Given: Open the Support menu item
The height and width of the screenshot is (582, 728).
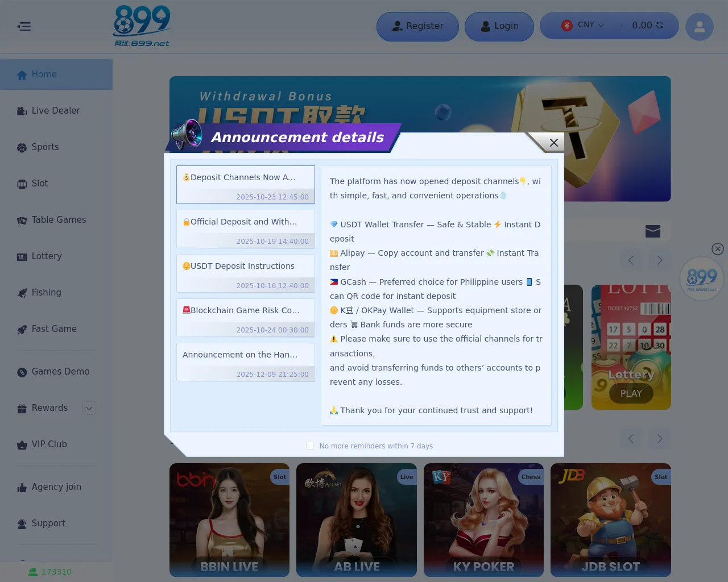Looking at the screenshot, I should 56,523.
